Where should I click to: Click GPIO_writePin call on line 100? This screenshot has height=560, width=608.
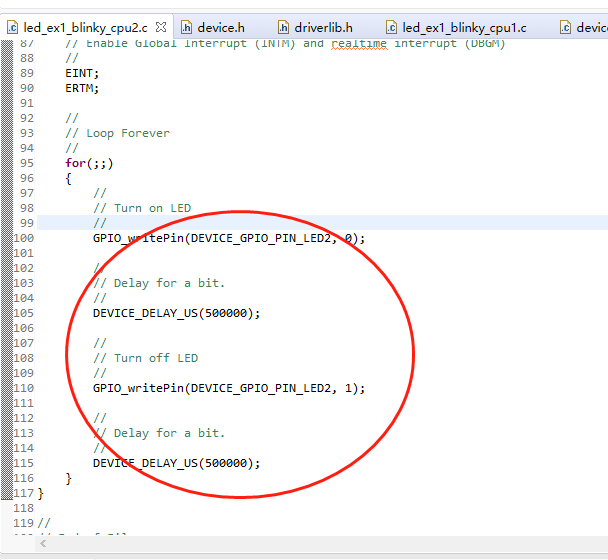point(229,238)
